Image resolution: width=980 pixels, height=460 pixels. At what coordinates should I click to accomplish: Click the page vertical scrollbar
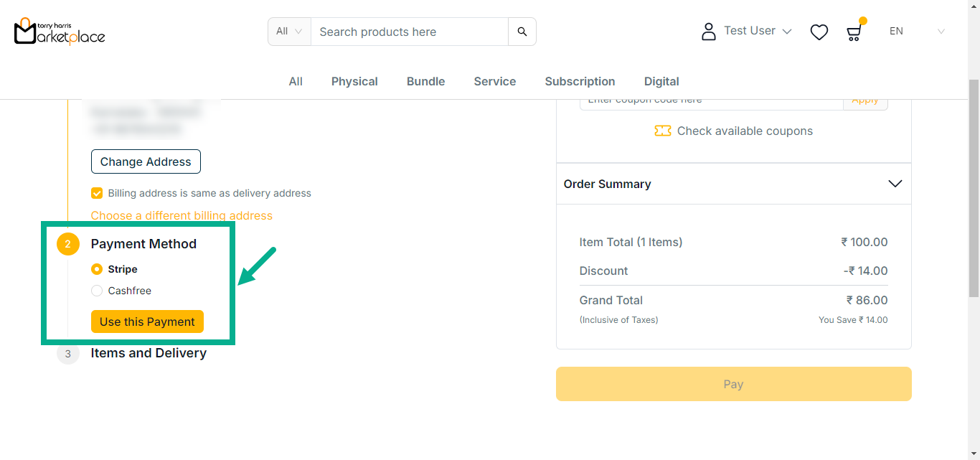coord(974,187)
